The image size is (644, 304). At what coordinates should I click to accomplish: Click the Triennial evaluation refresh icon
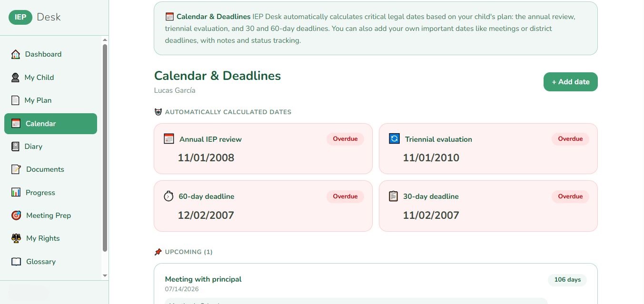coord(394,139)
